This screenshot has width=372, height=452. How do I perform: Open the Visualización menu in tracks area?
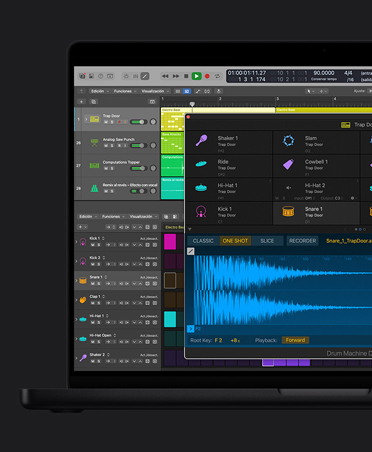click(x=155, y=91)
